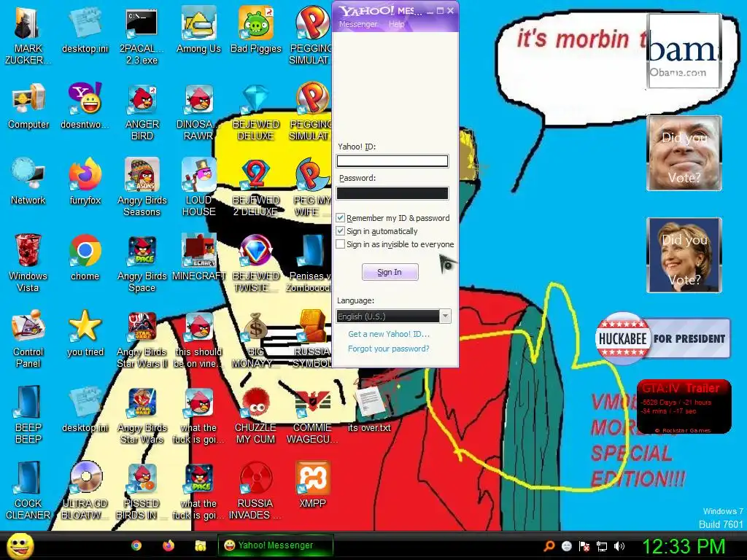Viewport: 747px width, 560px height.
Task: Select the MINECRAFT desktop icon
Action: coord(198,257)
